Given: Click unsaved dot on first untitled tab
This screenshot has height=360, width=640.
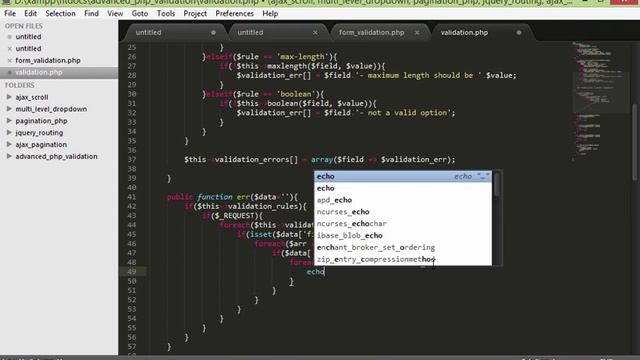Looking at the screenshot, I should [x=213, y=32].
